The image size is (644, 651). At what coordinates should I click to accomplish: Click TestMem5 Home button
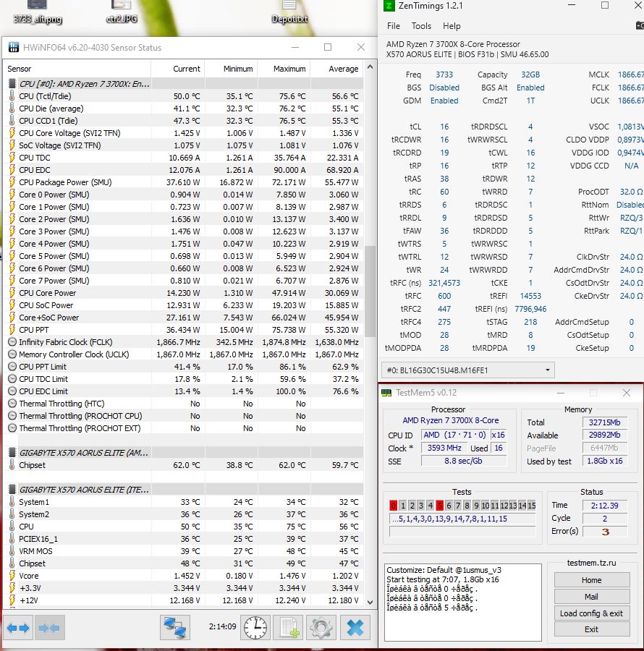click(592, 580)
